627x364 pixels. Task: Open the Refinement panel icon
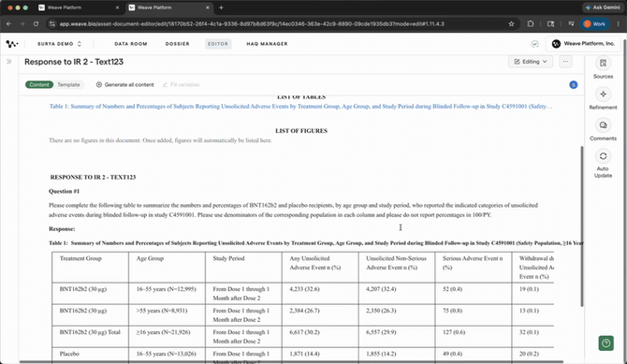tap(603, 94)
